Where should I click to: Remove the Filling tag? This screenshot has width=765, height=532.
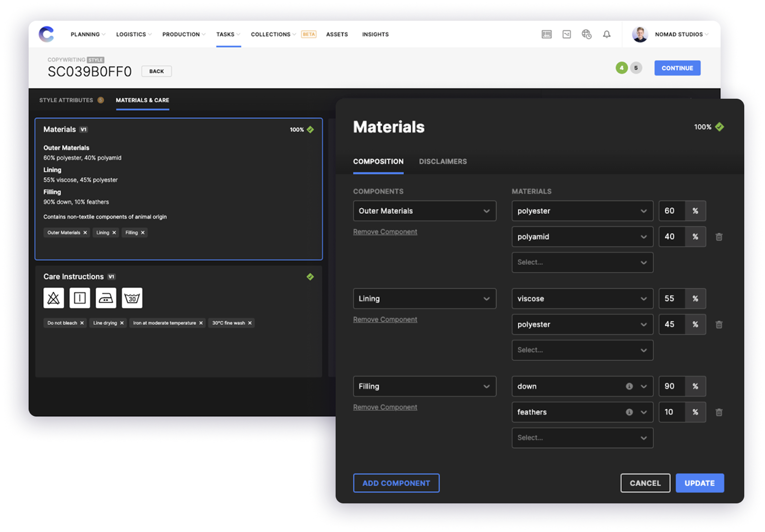tap(143, 232)
